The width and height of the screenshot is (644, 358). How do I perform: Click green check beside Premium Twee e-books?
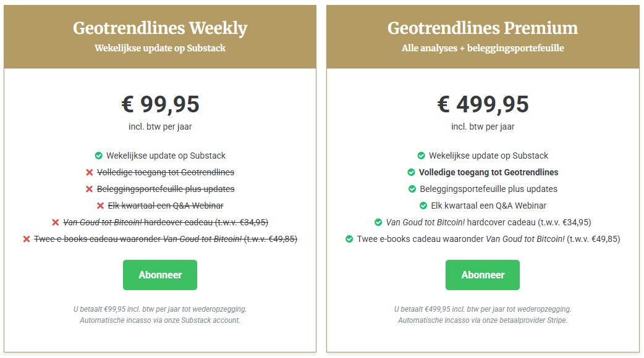pyautogui.click(x=349, y=239)
